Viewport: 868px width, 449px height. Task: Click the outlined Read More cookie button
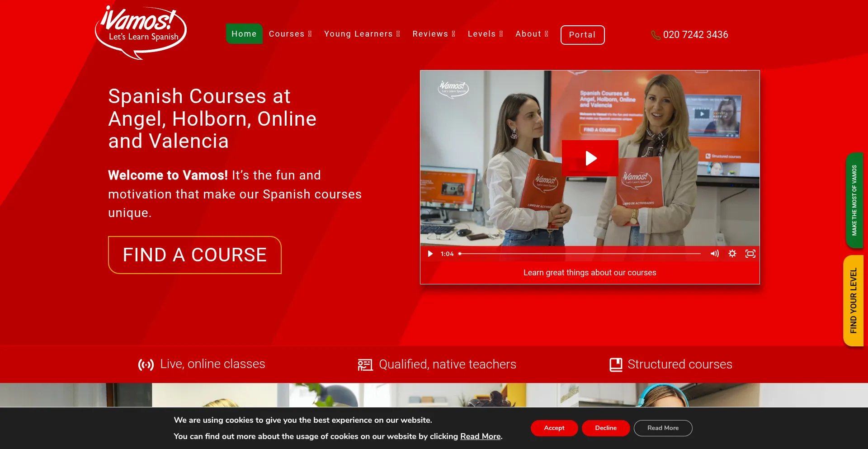pyautogui.click(x=663, y=428)
